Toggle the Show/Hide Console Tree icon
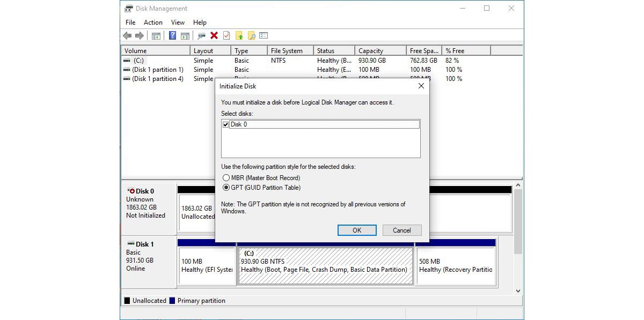The image size is (644, 320). 156,36
